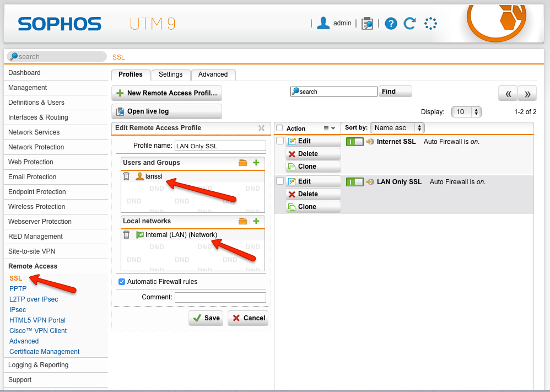
Task: Go to next page of results
Action: point(527,94)
